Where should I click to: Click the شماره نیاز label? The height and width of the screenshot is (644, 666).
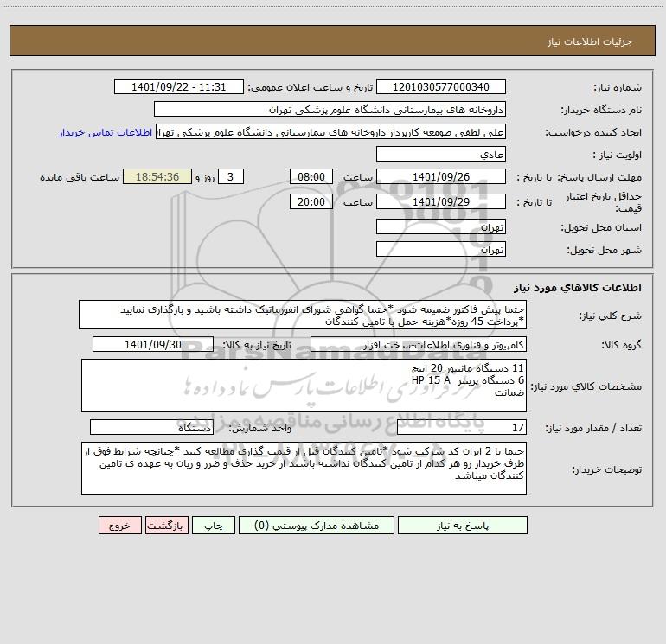coord(618,87)
